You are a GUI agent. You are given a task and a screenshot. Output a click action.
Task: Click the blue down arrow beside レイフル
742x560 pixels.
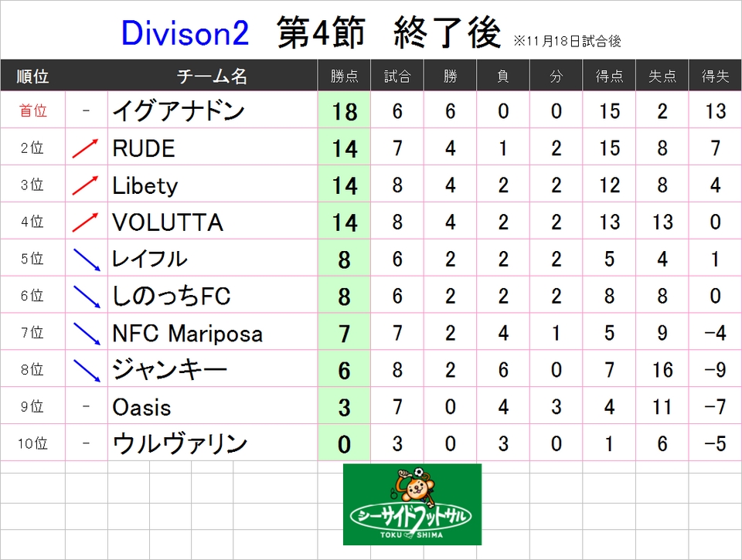(x=87, y=260)
